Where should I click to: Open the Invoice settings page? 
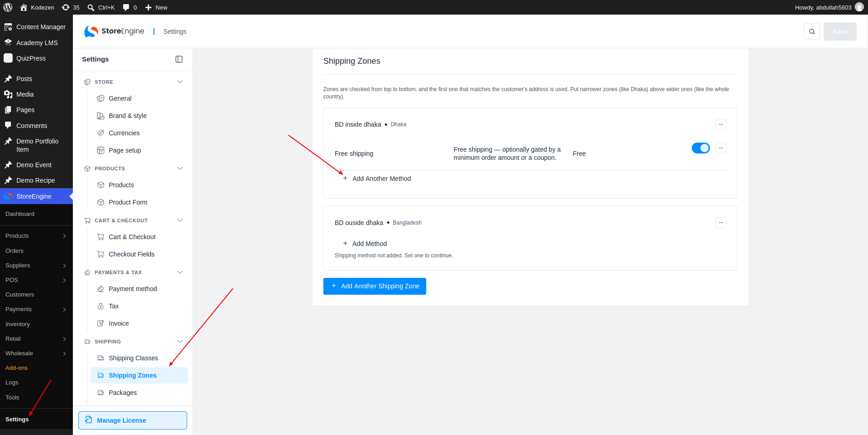[139, 323]
